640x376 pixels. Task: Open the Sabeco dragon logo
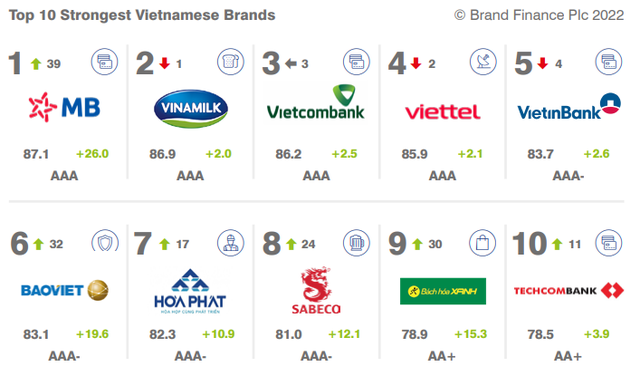(x=316, y=290)
